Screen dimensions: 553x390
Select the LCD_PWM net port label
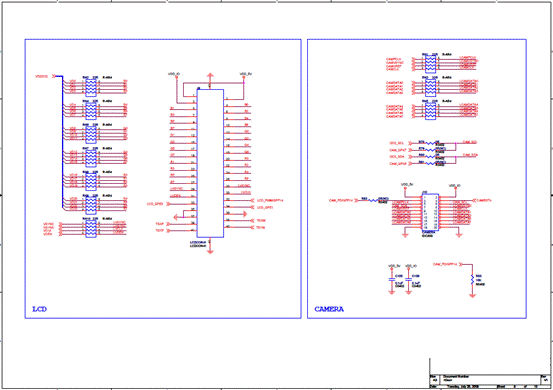coord(268,200)
